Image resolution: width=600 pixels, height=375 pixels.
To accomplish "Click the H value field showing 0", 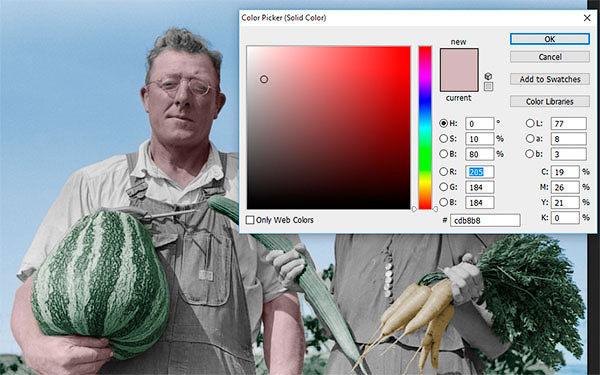I will tap(479, 124).
